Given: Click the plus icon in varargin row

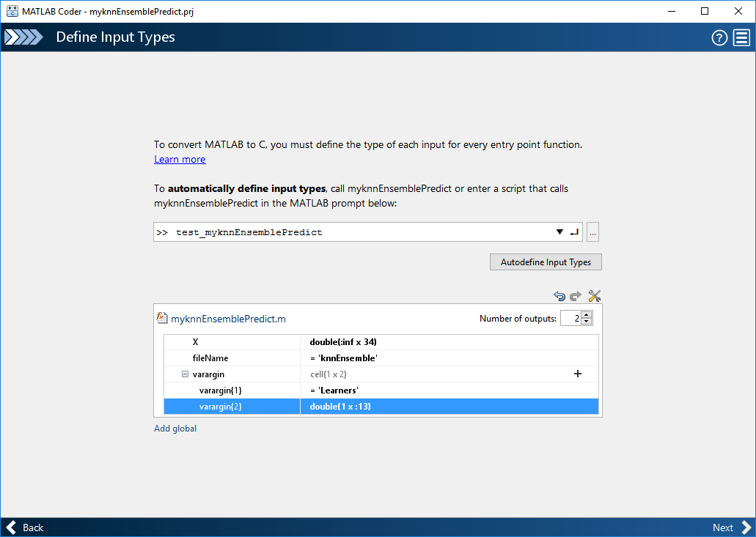Looking at the screenshot, I should pyautogui.click(x=578, y=374).
